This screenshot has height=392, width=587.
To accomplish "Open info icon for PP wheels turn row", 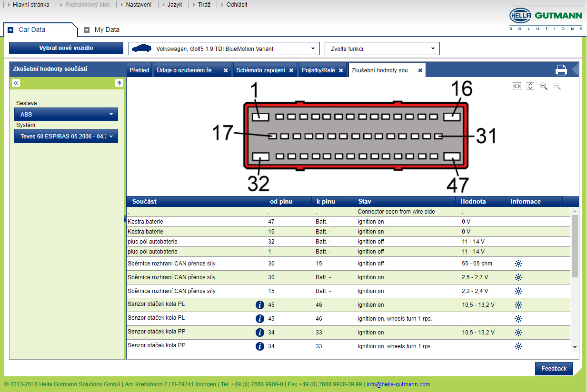I will pyautogui.click(x=260, y=346).
